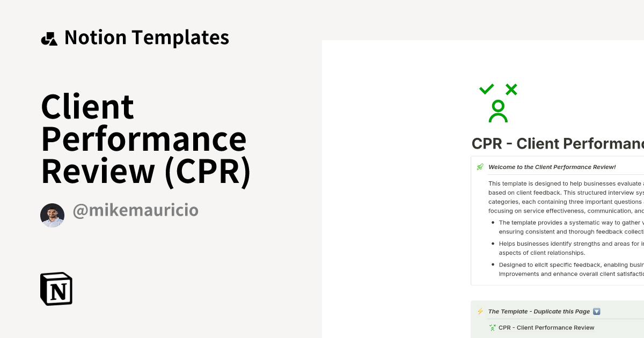Image resolution: width=644 pixels, height=338 pixels.
Task: Select the green CPR page emoji icon
Action: pos(498,102)
